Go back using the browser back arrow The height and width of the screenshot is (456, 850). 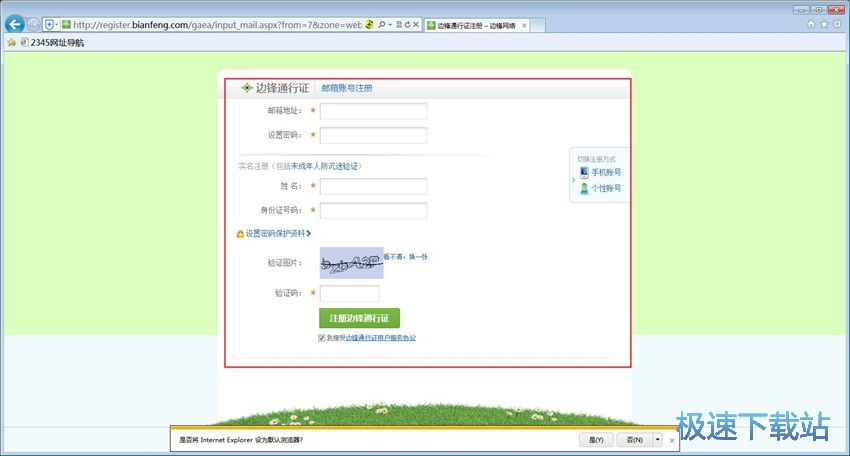coord(15,24)
